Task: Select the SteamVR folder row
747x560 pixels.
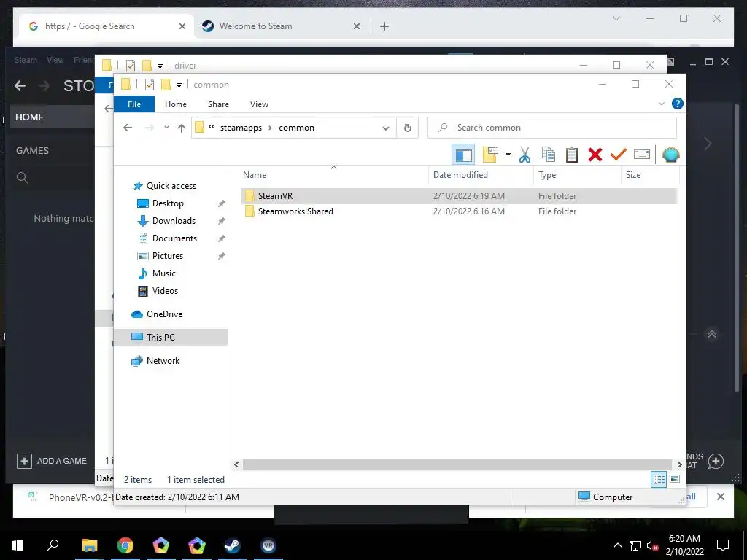Action: point(458,195)
